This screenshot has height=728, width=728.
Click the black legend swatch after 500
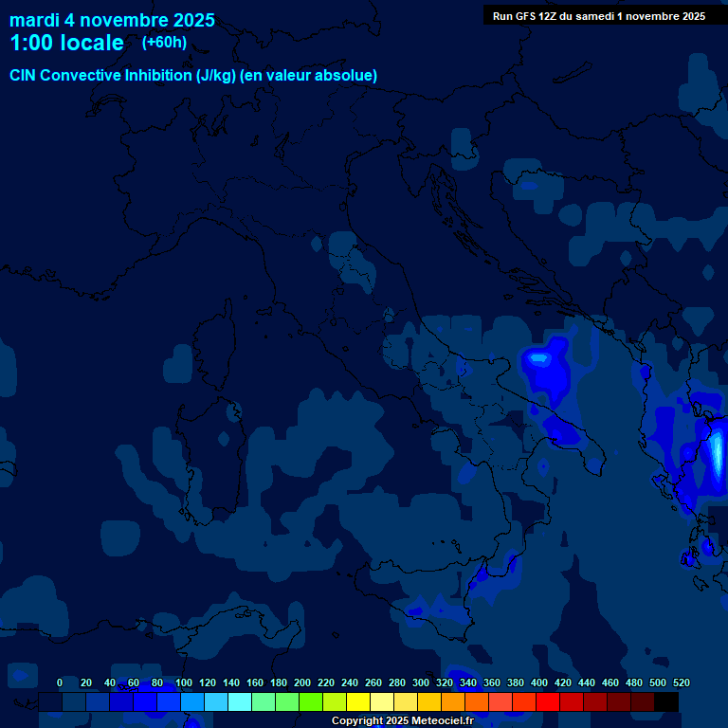pos(666,702)
